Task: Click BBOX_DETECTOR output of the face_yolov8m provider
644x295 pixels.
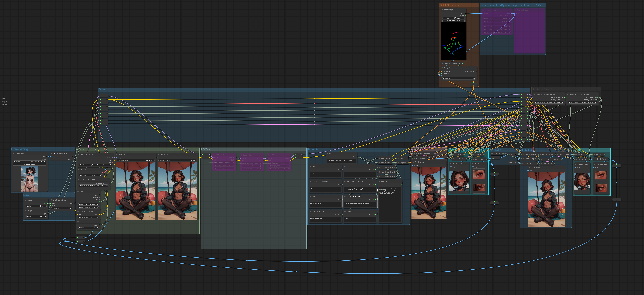Action: 564,98
